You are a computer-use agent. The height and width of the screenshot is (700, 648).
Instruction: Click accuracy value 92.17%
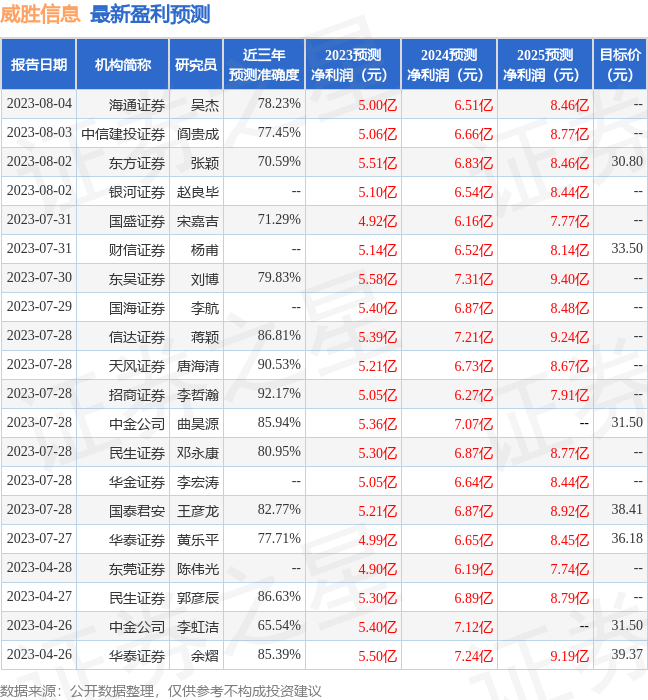[279, 394]
